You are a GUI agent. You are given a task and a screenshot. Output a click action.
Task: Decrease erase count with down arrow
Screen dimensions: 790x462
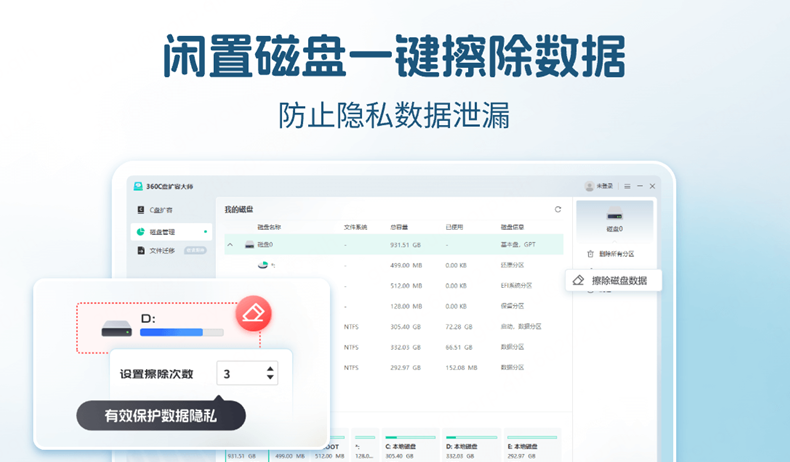(271, 377)
